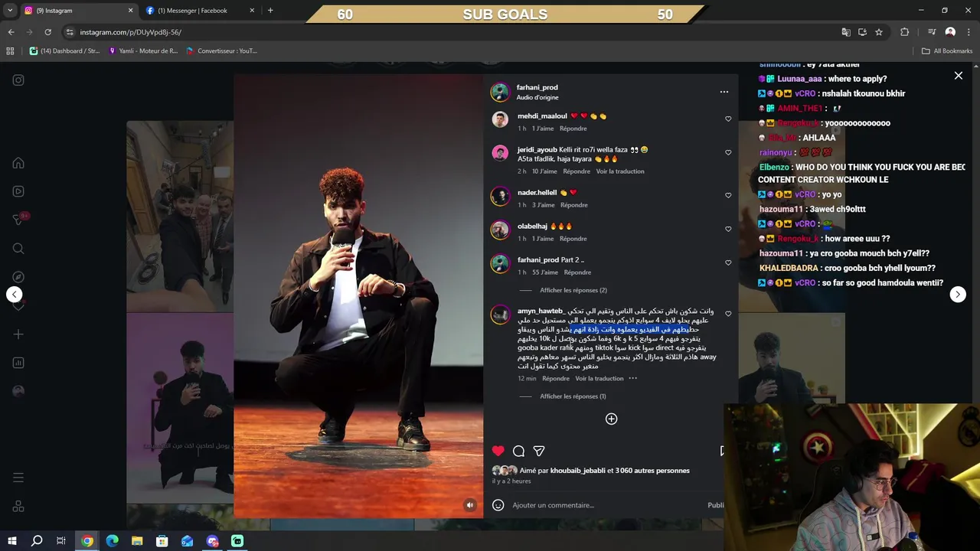Open post options three dots menu
Screen dimensions: 980x551
tap(724, 92)
